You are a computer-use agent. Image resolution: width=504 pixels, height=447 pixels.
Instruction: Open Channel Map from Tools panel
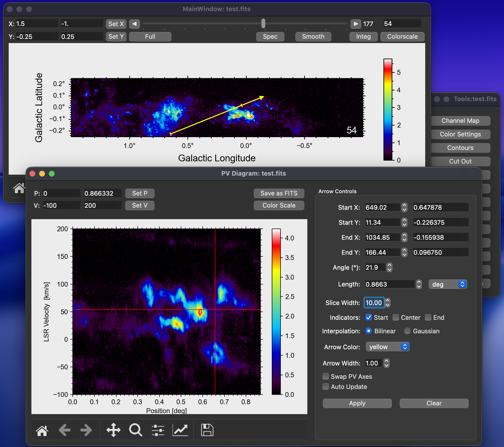tap(460, 121)
